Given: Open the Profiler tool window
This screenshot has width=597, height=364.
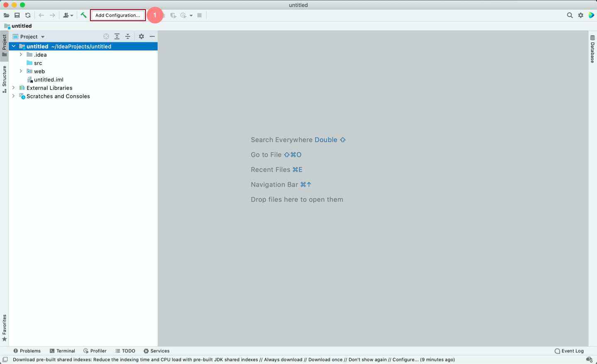Looking at the screenshot, I should (95, 351).
